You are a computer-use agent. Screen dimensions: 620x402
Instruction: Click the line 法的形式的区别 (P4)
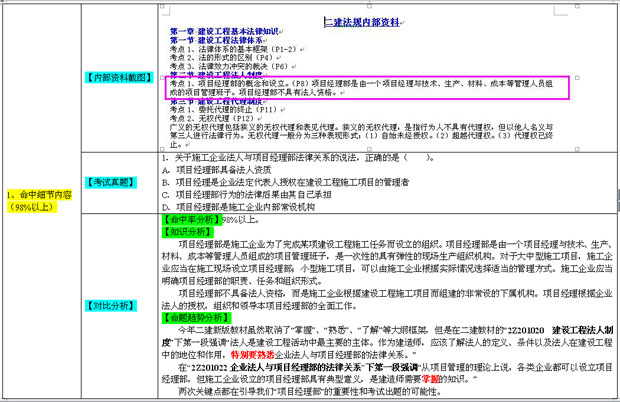tap(220, 56)
